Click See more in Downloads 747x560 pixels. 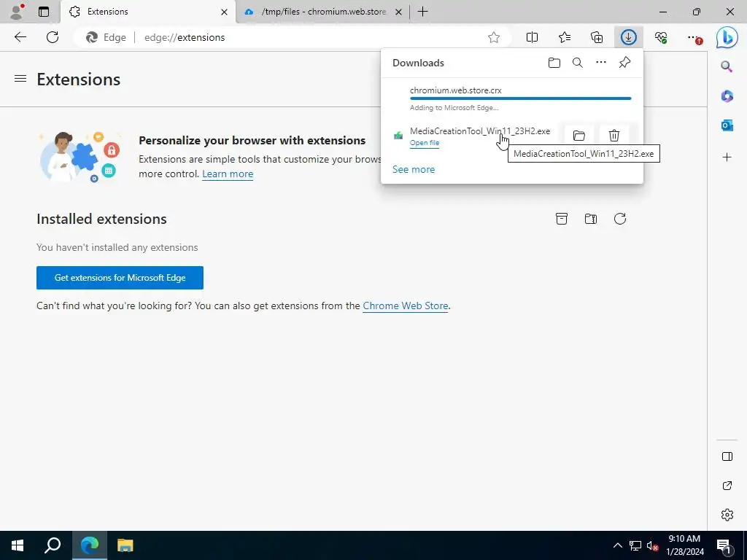pos(414,169)
